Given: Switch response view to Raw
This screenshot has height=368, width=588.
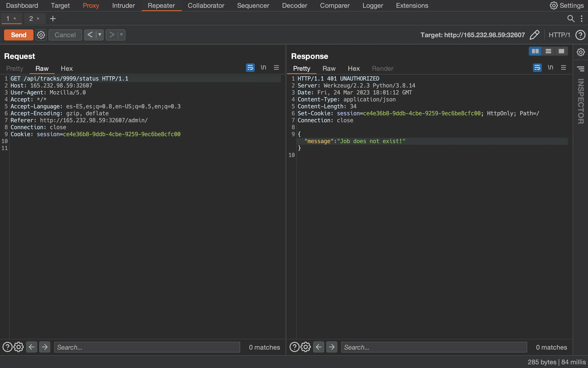Looking at the screenshot, I should pos(329,68).
